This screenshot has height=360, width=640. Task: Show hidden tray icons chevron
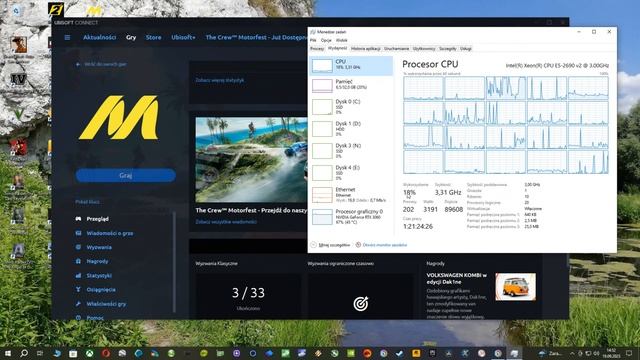tap(572, 353)
